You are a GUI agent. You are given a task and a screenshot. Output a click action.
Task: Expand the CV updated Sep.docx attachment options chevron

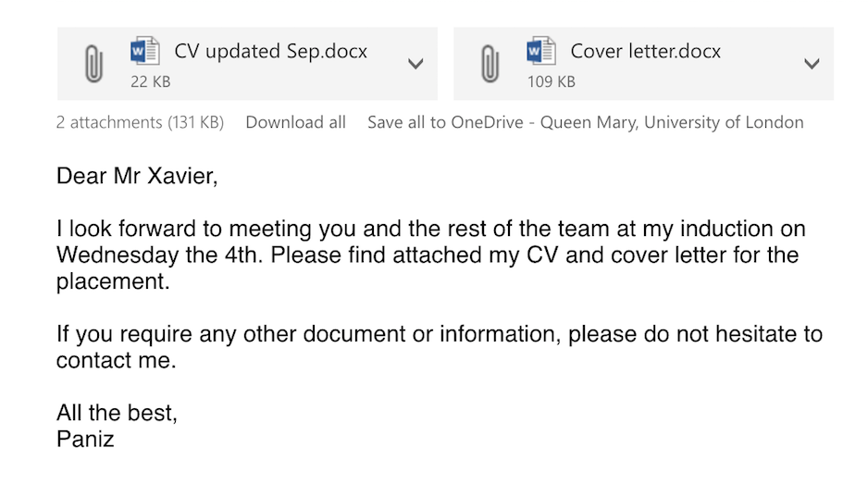pos(415,64)
